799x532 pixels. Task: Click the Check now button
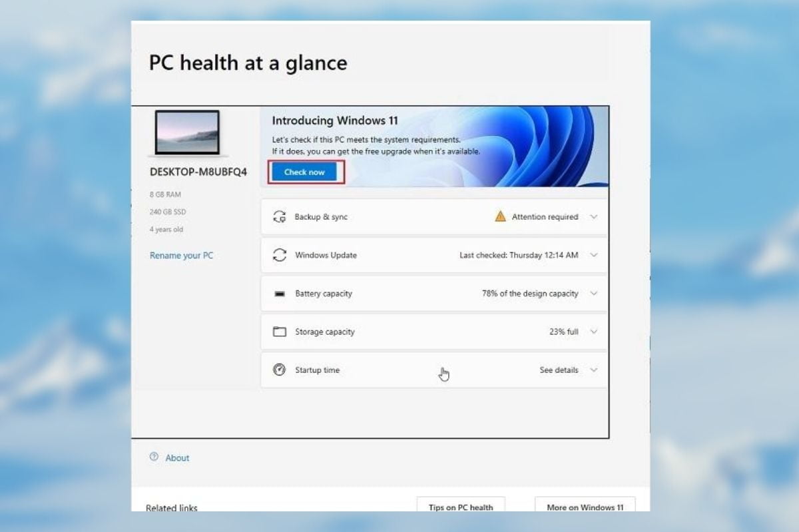[x=304, y=172]
